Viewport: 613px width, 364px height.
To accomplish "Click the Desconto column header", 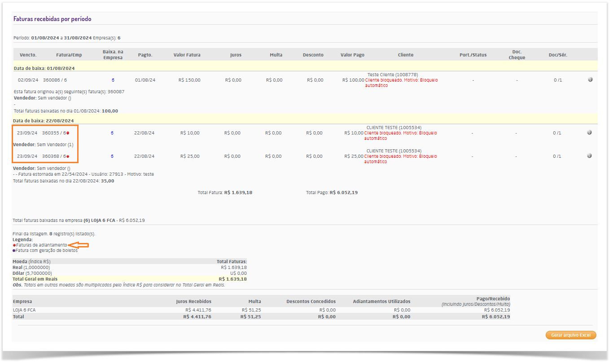I will point(313,55).
